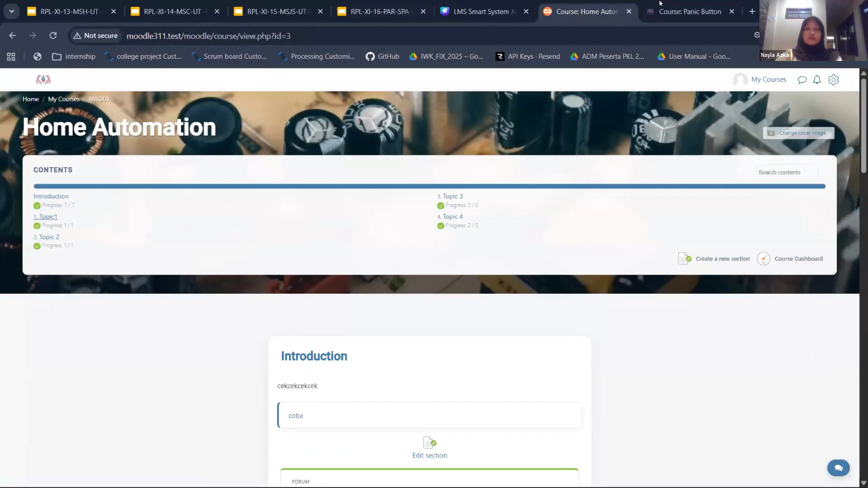Click the floating chat button at bottom right
This screenshot has height=488, width=868.
(838, 468)
